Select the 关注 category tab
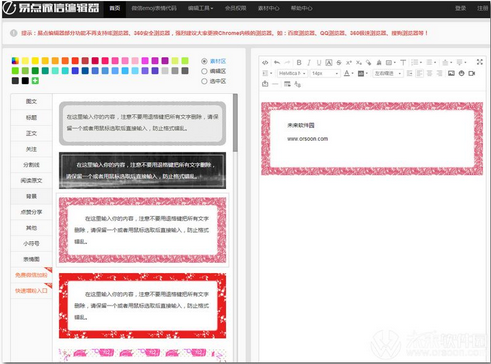The height and width of the screenshot is (364, 491). pyautogui.click(x=31, y=149)
